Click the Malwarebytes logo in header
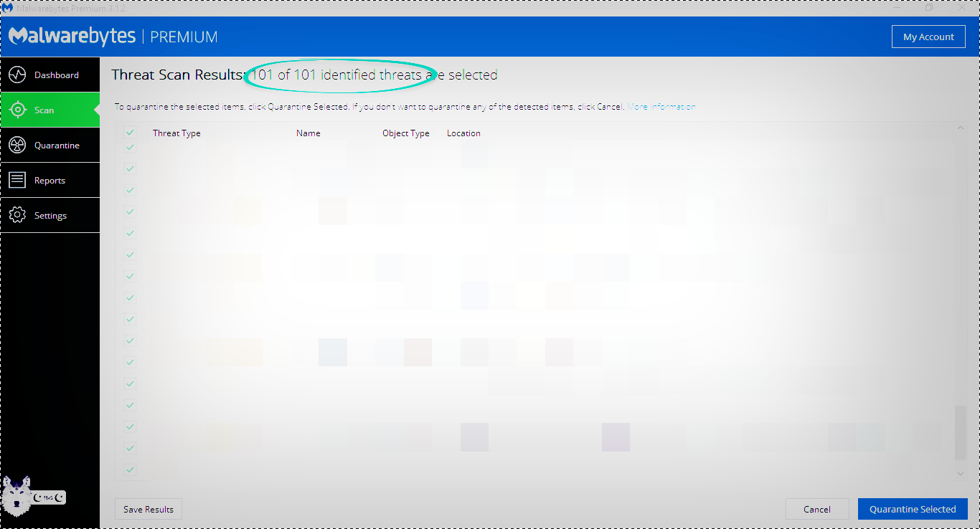 (72, 37)
